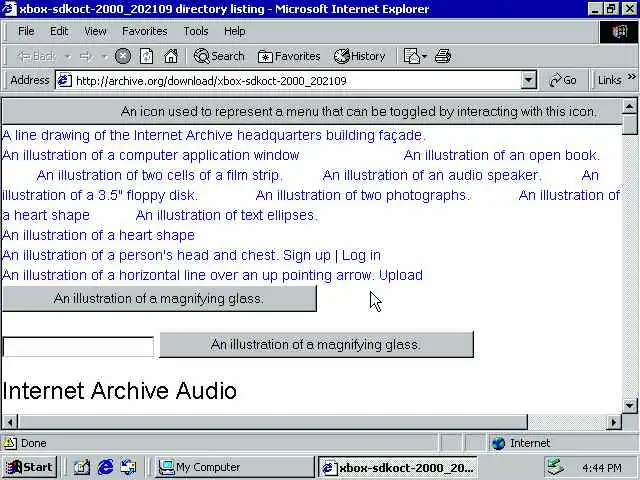Select the xbox-sdkoct-2000 taskbar button

pos(397,467)
